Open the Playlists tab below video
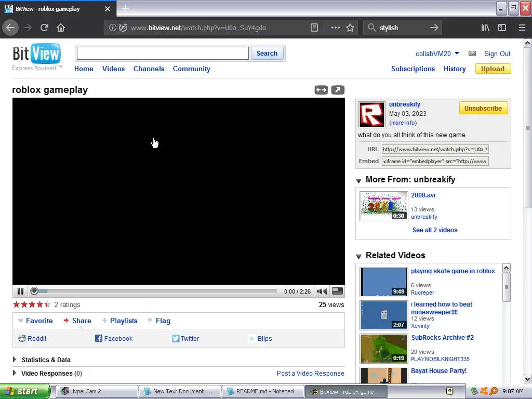 tap(120, 321)
